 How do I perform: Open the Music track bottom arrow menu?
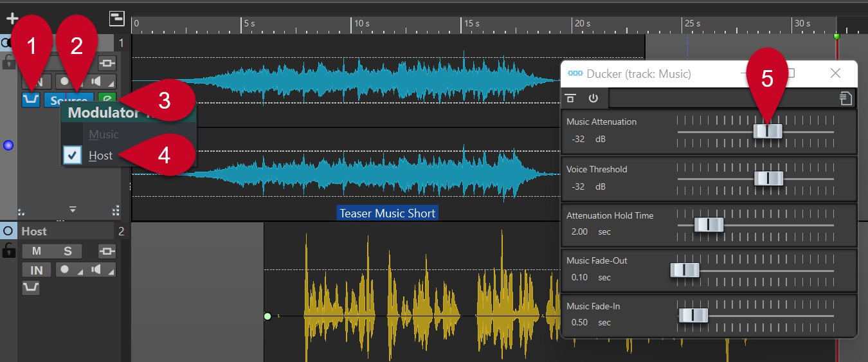coord(73,209)
